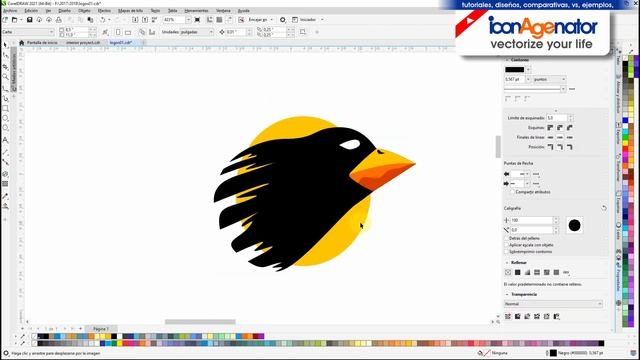
Task: Toggle Compartir atributos checkbox
Action: click(512, 192)
